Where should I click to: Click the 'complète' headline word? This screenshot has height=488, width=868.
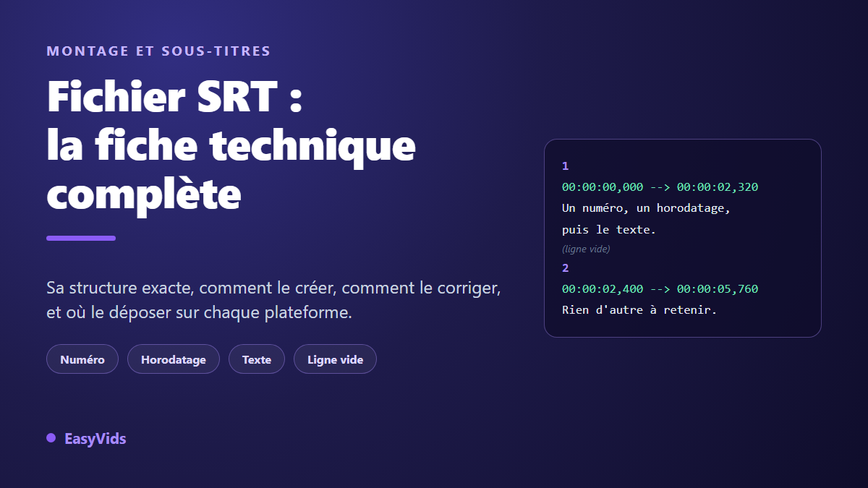[143, 194]
